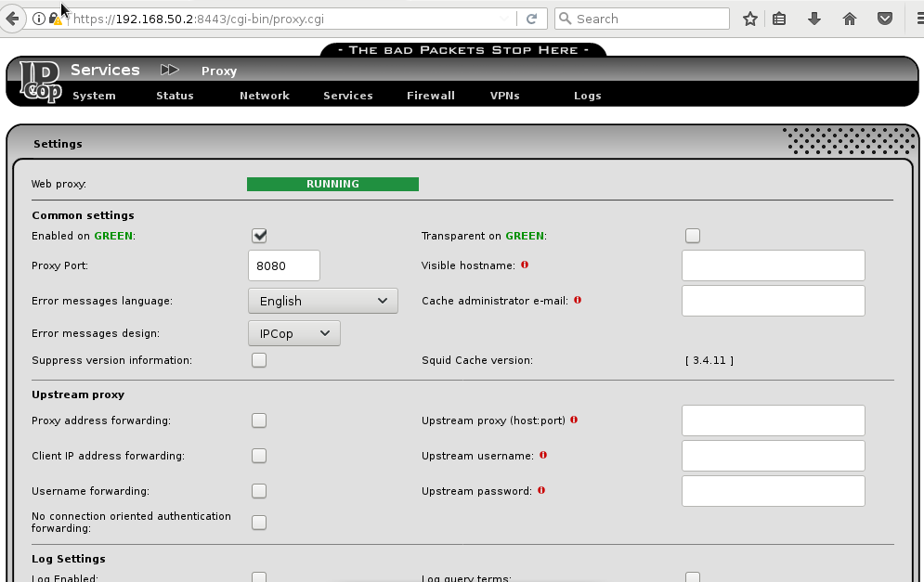Viewport: 924px width, 582px height.
Task: Open the Downloads panel in Firefox
Action: (x=814, y=18)
